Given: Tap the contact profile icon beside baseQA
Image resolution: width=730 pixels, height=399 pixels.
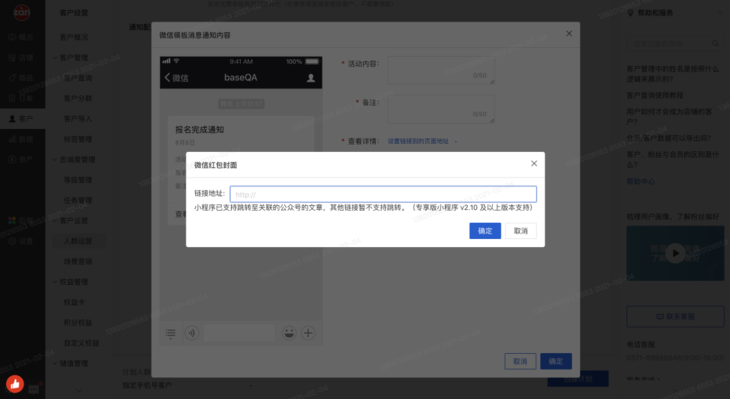Looking at the screenshot, I should (311, 78).
